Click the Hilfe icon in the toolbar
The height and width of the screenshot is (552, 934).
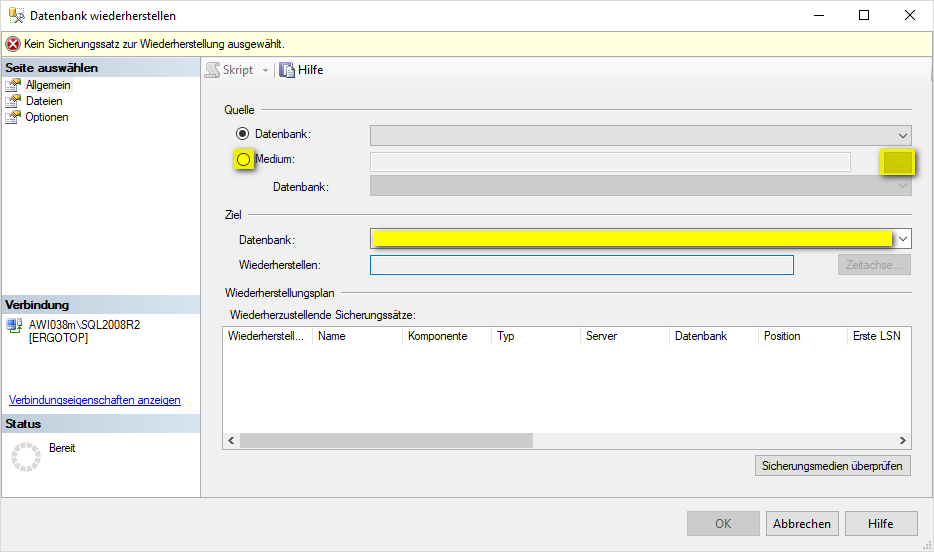[x=287, y=70]
